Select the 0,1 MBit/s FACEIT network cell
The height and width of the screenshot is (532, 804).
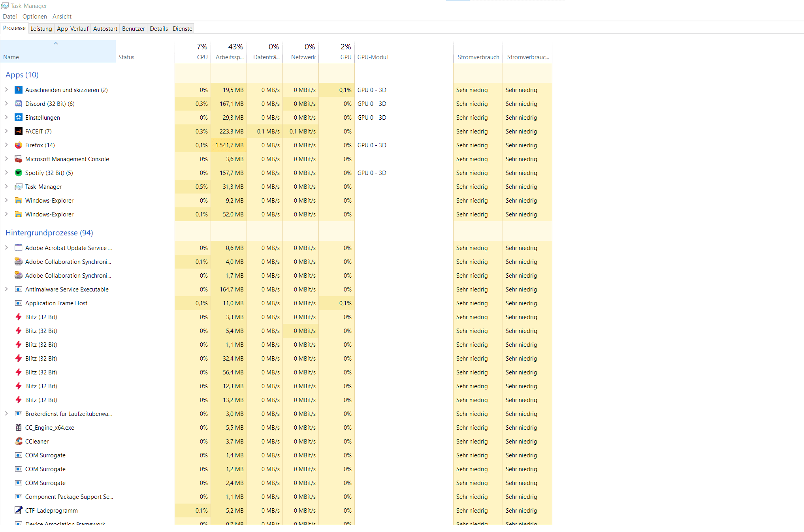click(301, 131)
